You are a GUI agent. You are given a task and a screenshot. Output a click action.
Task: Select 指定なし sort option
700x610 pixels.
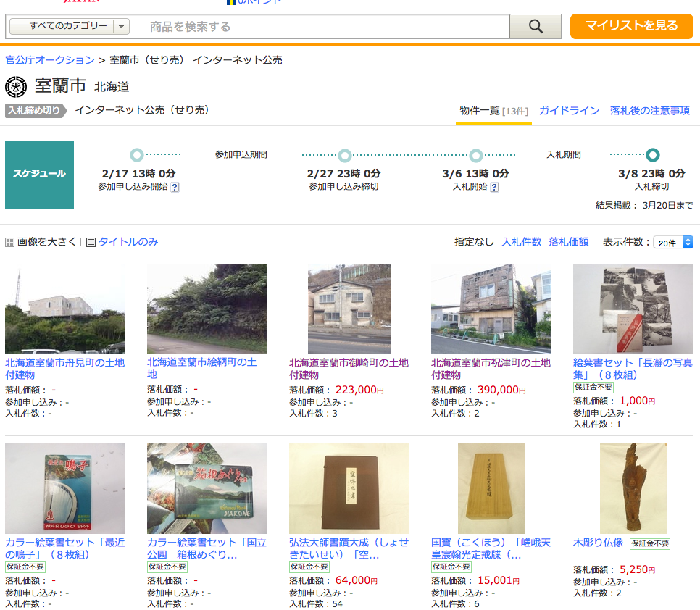(x=474, y=242)
